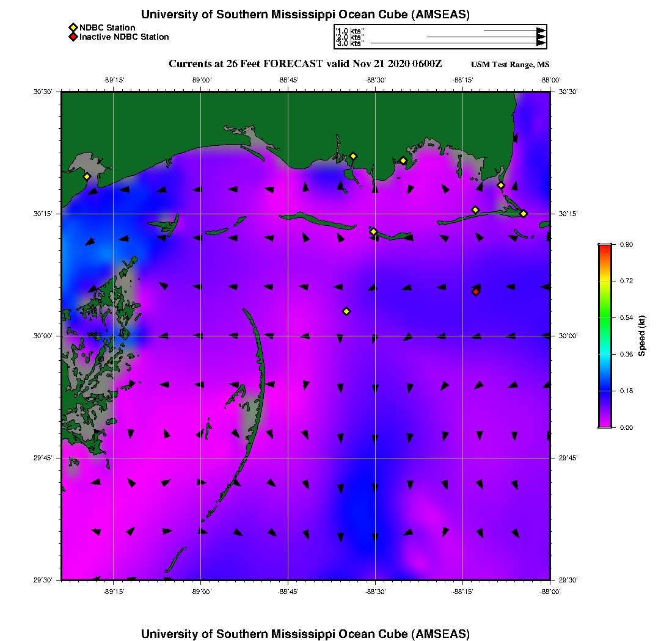This screenshot has width=672, height=641.
Task: Click the northernmost yellow station marker
Action: [353, 156]
